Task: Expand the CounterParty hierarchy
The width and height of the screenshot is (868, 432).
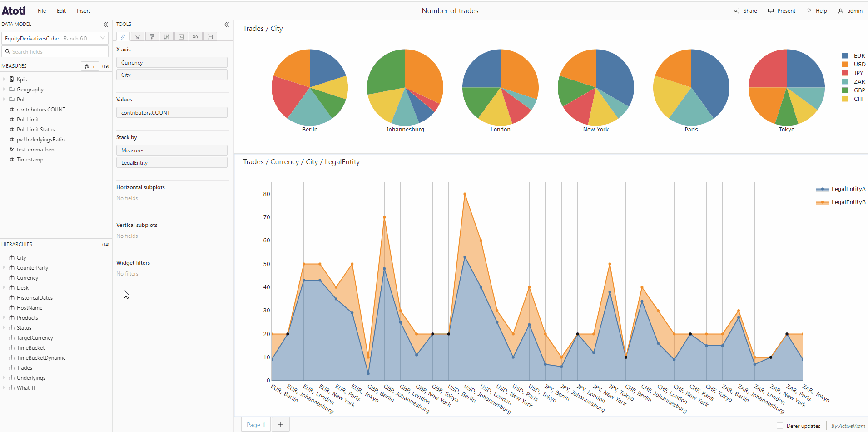Action: point(4,267)
